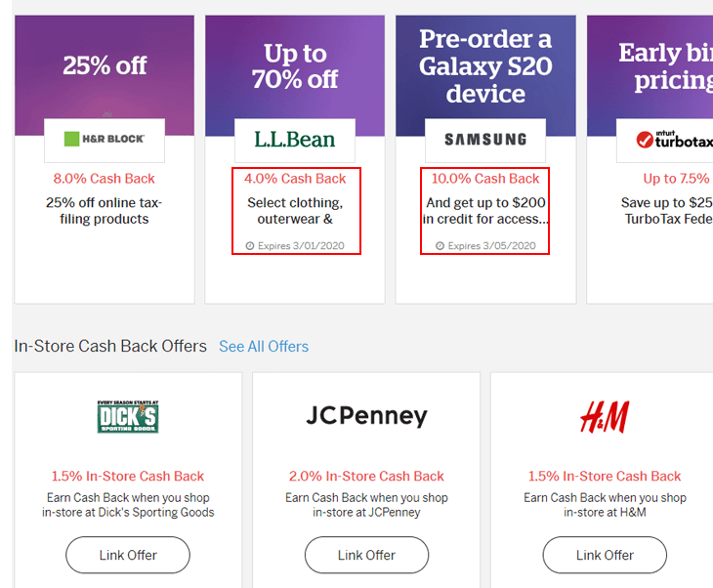Click the L.L.Bean logo
This screenshot has height=588, width=713.
pos(295,139)
